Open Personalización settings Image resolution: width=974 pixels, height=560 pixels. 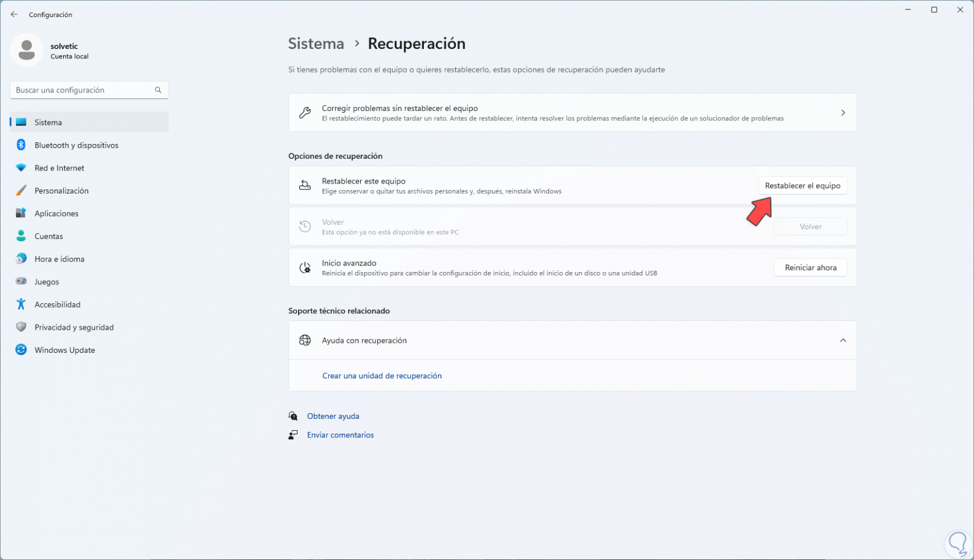pos(90,191)
